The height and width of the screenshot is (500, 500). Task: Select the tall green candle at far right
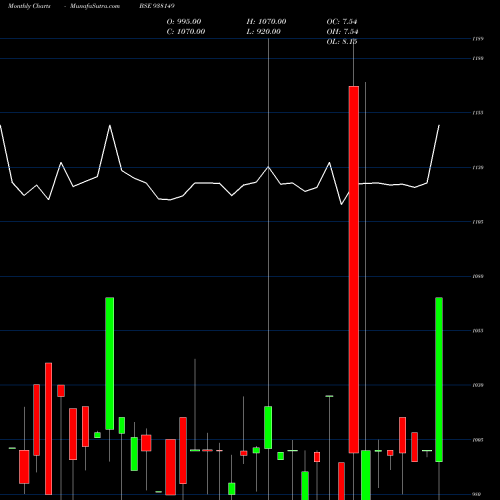[439, 380]
